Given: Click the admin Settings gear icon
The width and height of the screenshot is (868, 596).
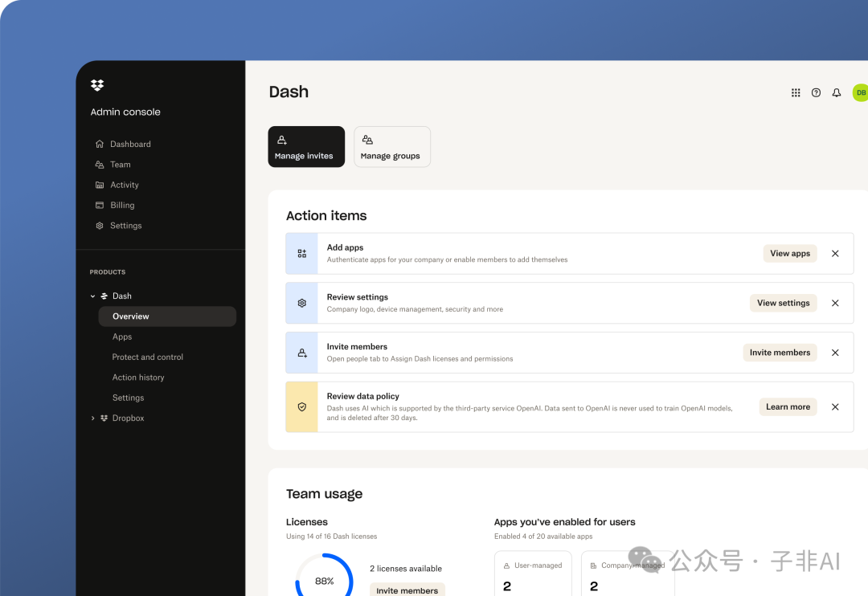Looking at the screenshot, I should coord(100,226).
